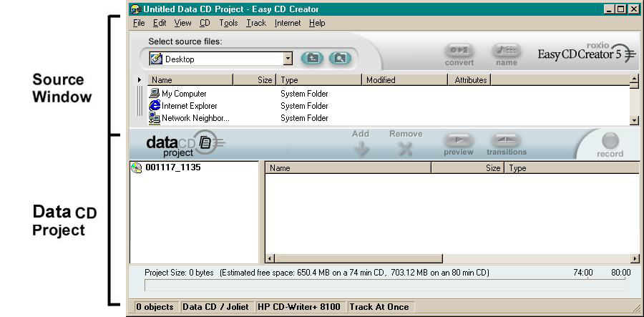
Task: Click source list scroll down arrow
Action: pos(635,120)
